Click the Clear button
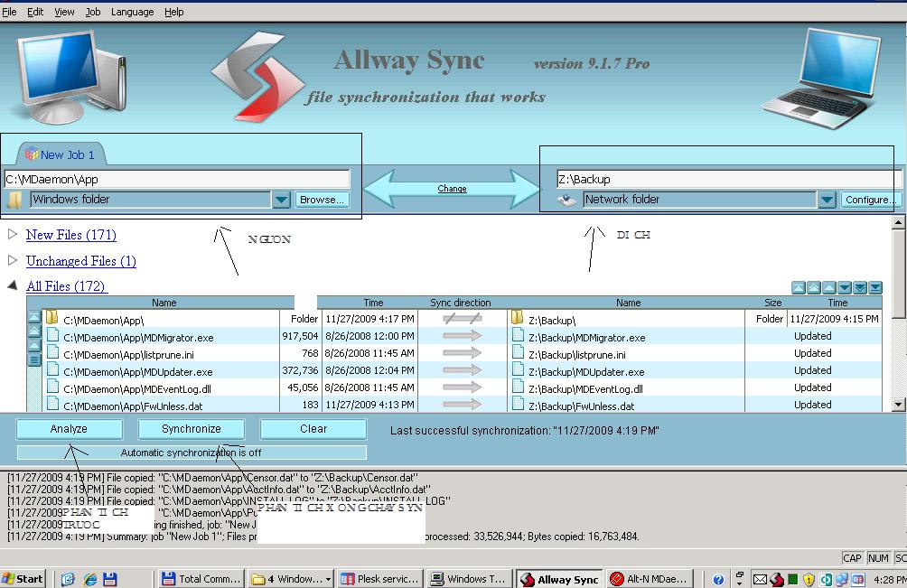The image size is (907, 588). tap(313, 429)
